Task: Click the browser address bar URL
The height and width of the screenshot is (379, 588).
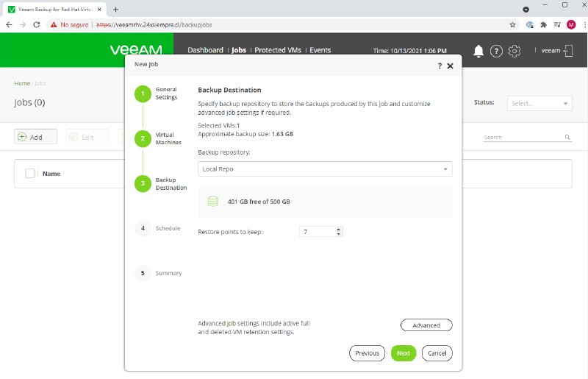Action: pos(154,25)
